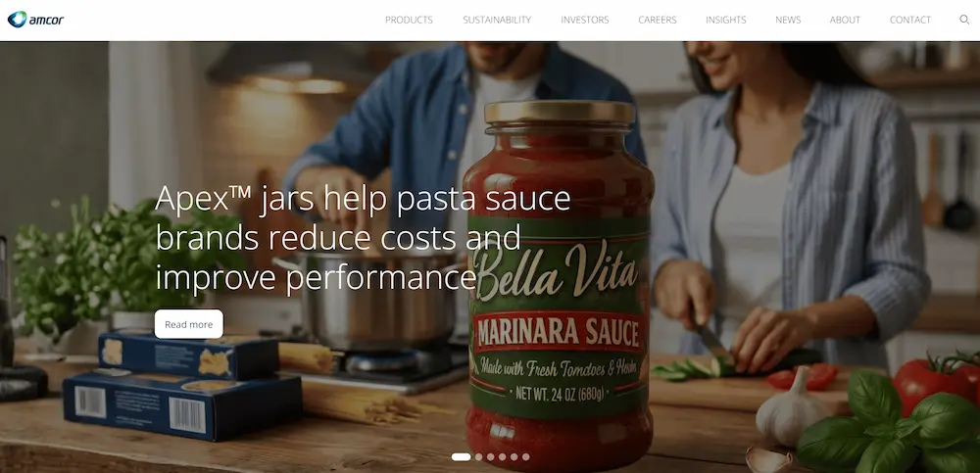Select the first active carousel indicator
The width and height of the screenshot is (980, 473).
pos(461,456)
